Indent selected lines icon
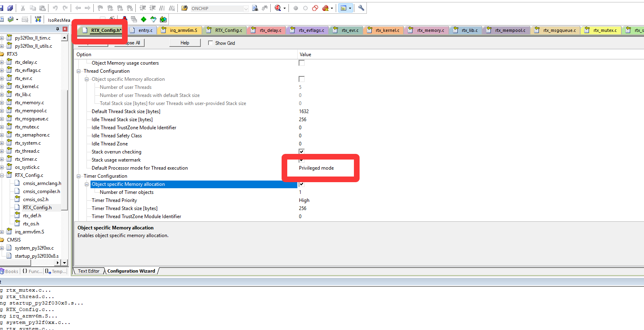 (x=143, y=8)
